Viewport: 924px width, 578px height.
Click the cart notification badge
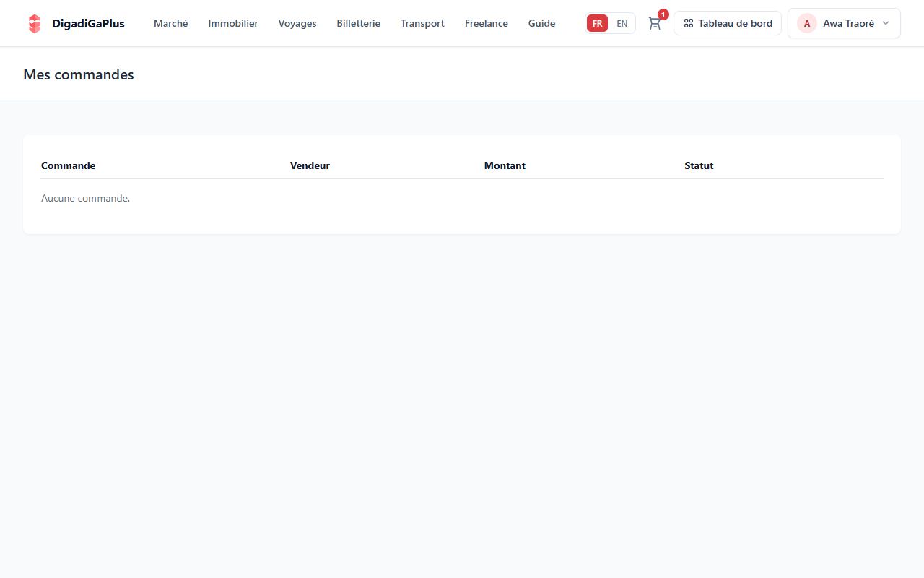pos(663,14)
